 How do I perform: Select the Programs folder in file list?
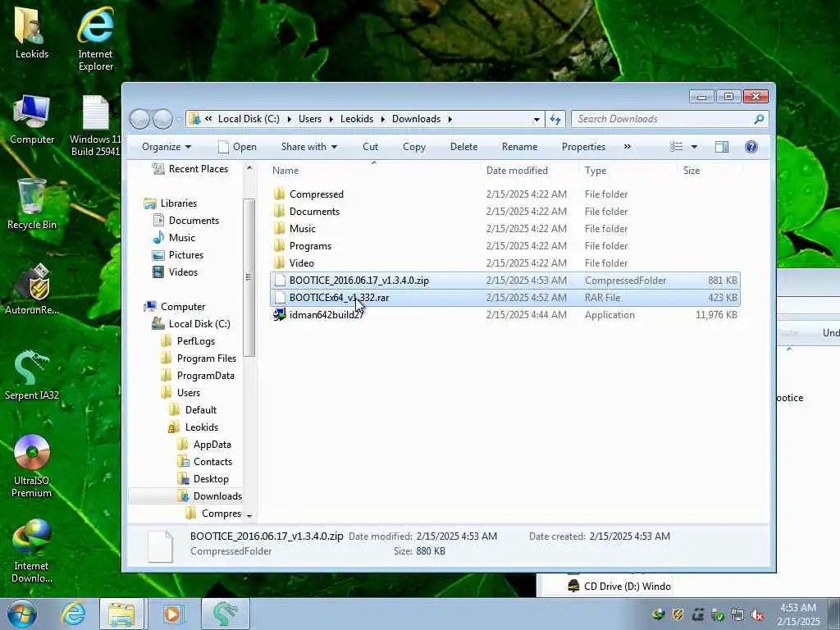coord(505,246)
